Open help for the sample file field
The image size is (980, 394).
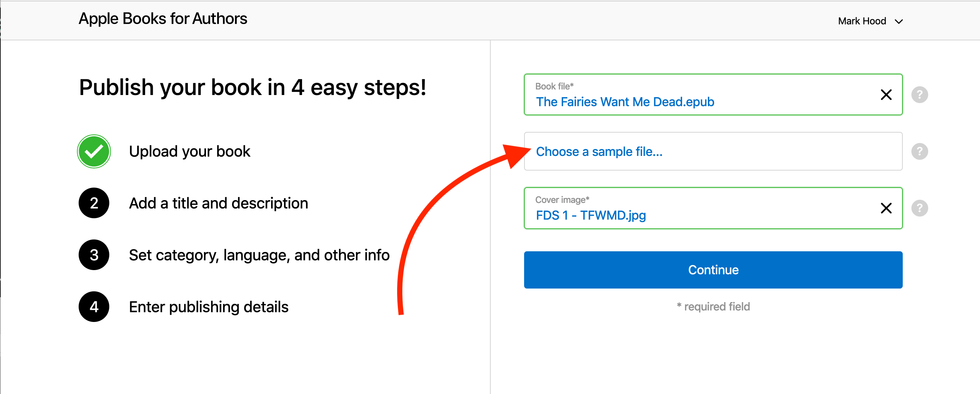pos(919,151)
